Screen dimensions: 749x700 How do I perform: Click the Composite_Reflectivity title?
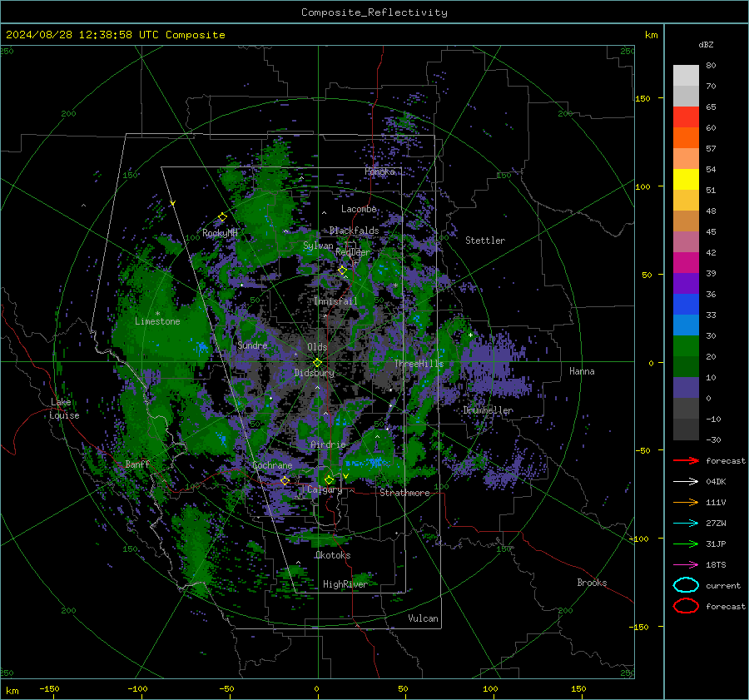(374, 12)
